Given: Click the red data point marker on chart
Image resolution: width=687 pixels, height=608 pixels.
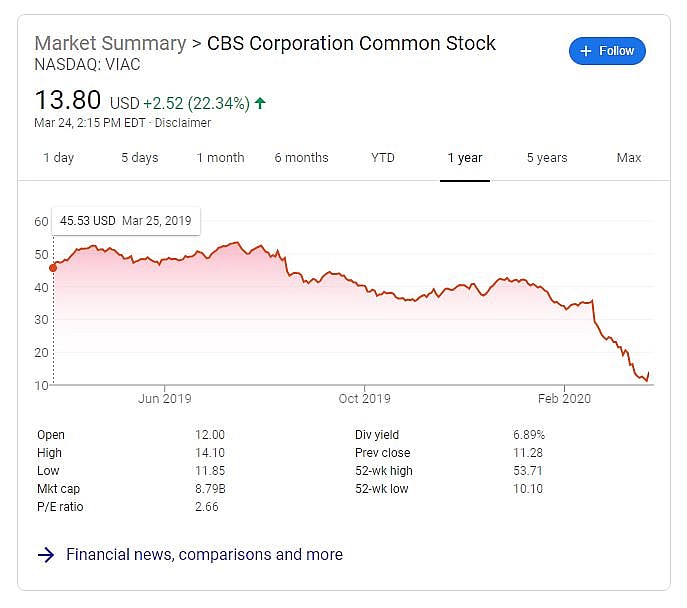Looking at the screenshot, I should click(53, 267).
